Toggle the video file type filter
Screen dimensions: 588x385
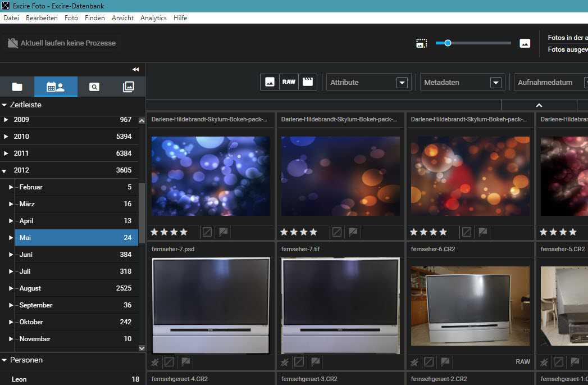(308, 82)
